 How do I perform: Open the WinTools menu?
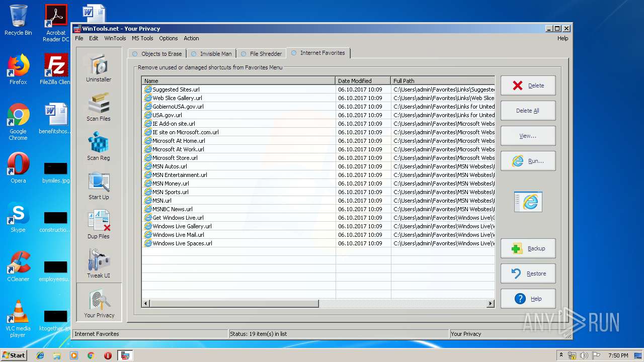click(x=115, y=38)
